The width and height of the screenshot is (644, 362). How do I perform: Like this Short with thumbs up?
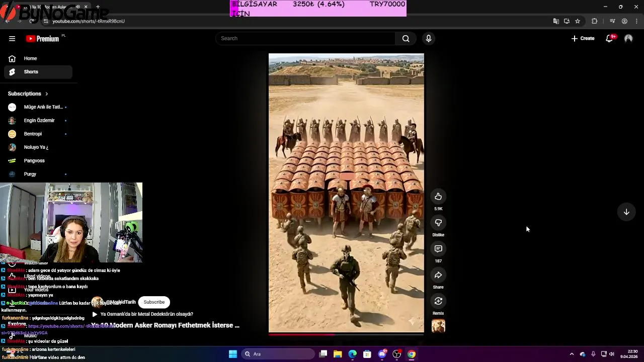click(438, 197)
